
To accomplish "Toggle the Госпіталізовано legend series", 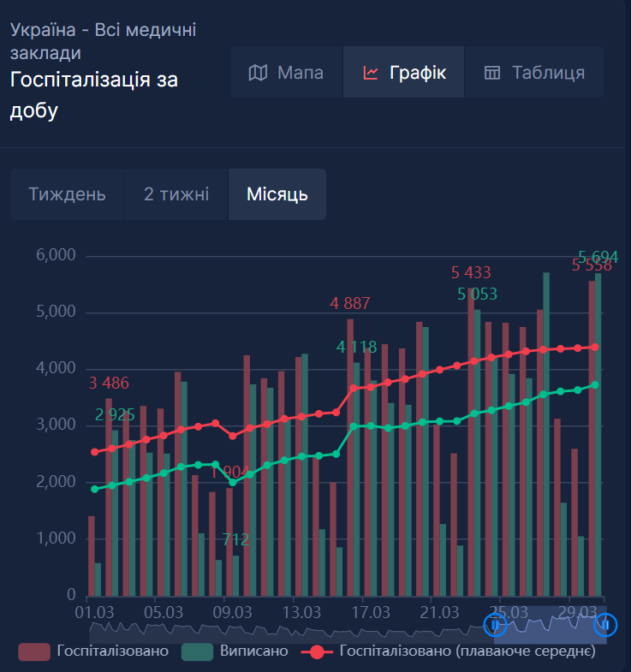I will click(x=112, y=651).
